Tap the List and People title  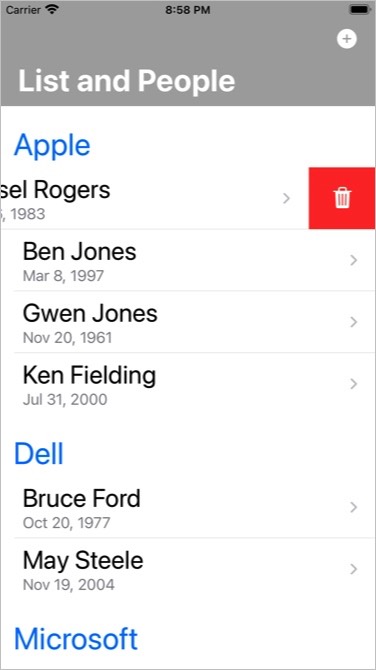[x=127, y=81]
